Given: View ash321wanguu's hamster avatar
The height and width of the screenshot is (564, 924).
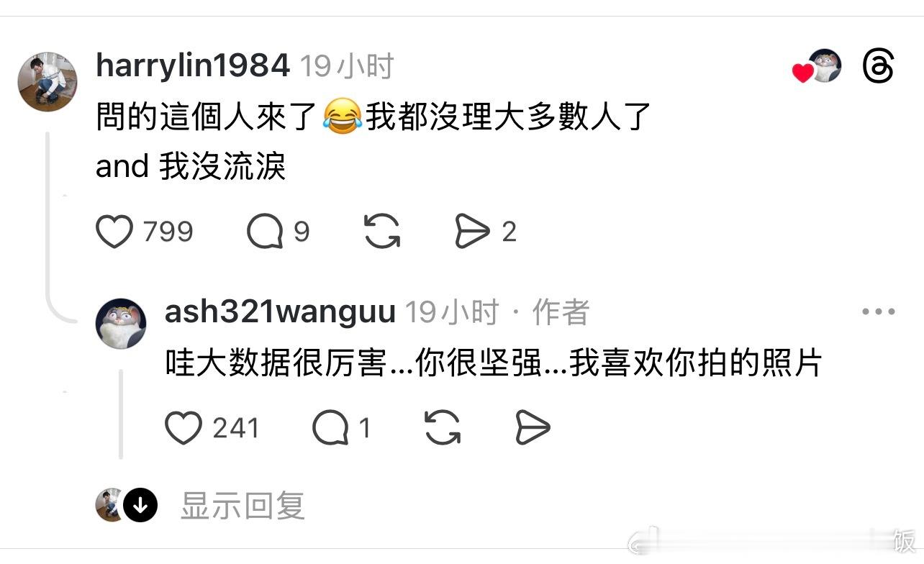Looking at the screenshot, I should [121, 324].
